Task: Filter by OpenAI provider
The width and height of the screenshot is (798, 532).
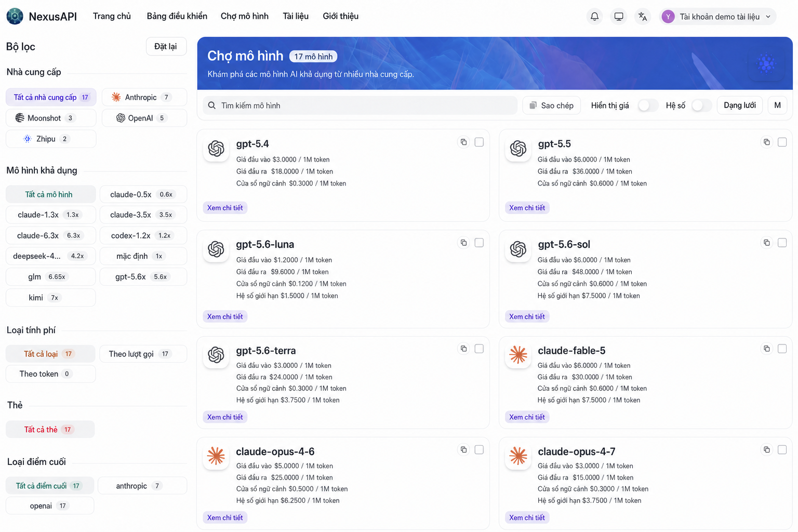Action: pos(144,118)
